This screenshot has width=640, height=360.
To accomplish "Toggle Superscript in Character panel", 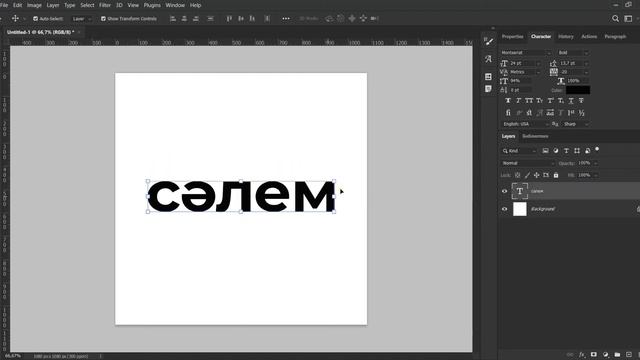I will (550, 100).
